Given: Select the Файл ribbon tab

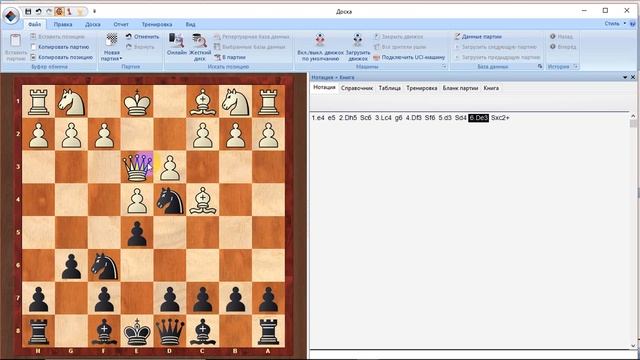Looking at the screenshot, I should tap(35, 24).
